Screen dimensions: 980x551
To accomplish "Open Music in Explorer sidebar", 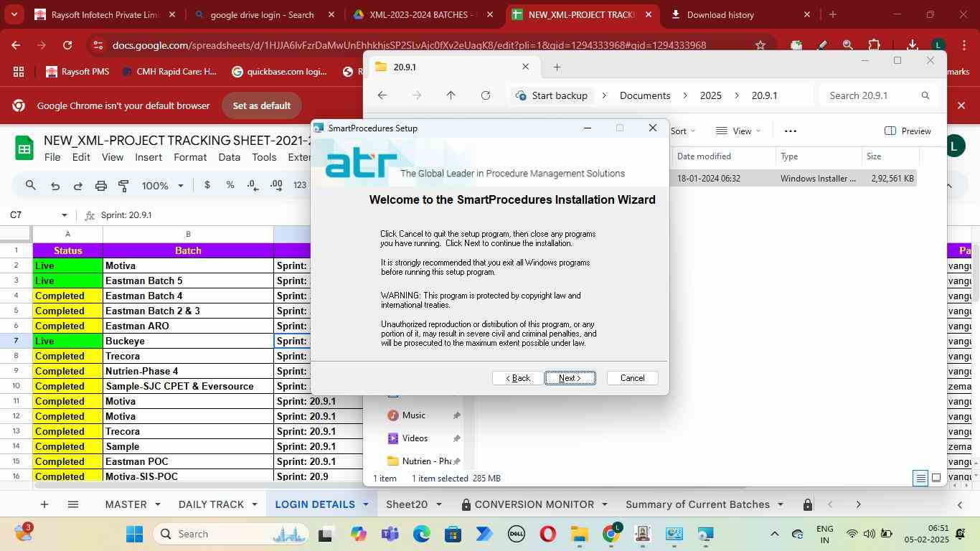I will pos(413,415).
